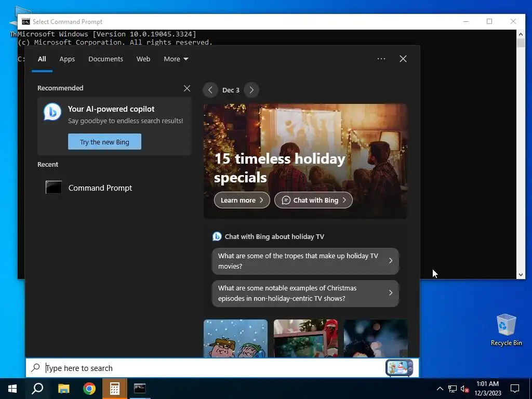Open the Charlie Brown cartoon thumbnail
532x399 pixels.
point(235,338)
